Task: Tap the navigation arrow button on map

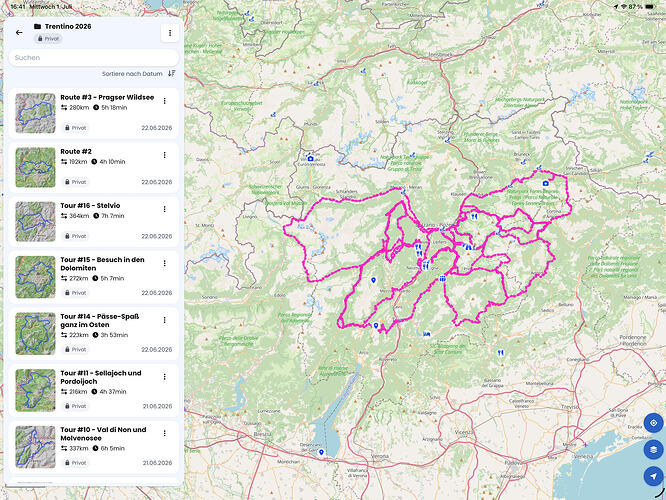Action: 653,476
